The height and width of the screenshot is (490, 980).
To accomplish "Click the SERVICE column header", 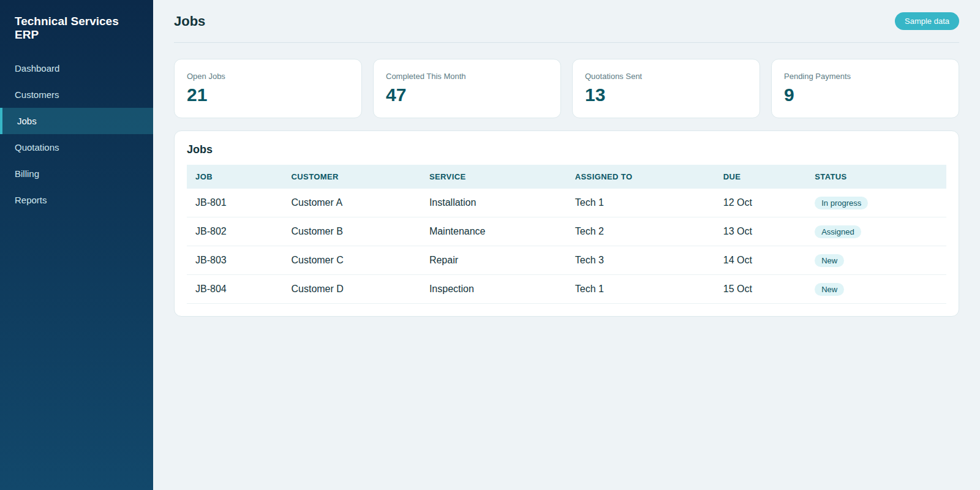I will [x=447, y=177].
